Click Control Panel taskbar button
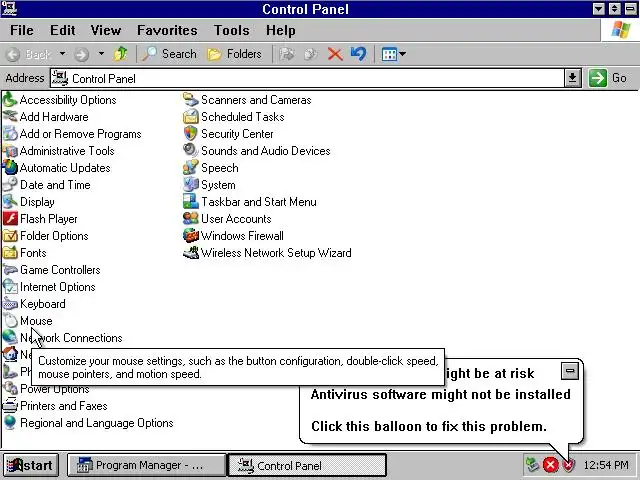640x480 pixels. point(307,465)
